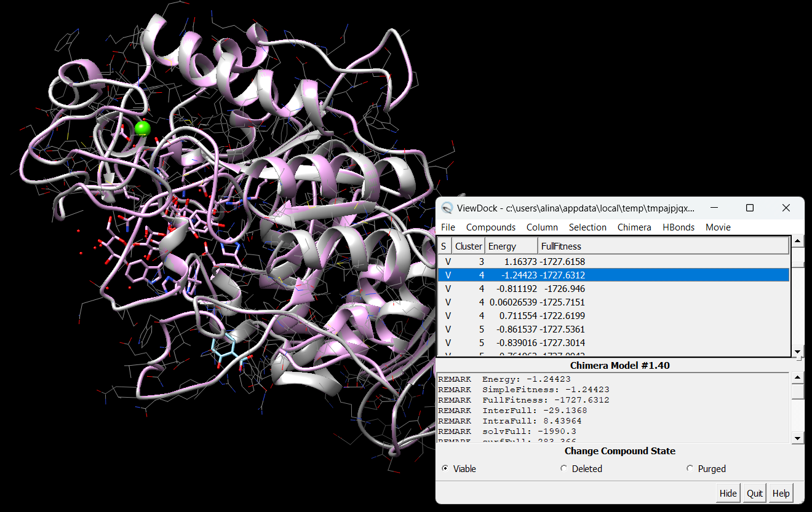Select row with energy 1.16373
This screenshot has height=512, width=812.
tap(613, 261)
